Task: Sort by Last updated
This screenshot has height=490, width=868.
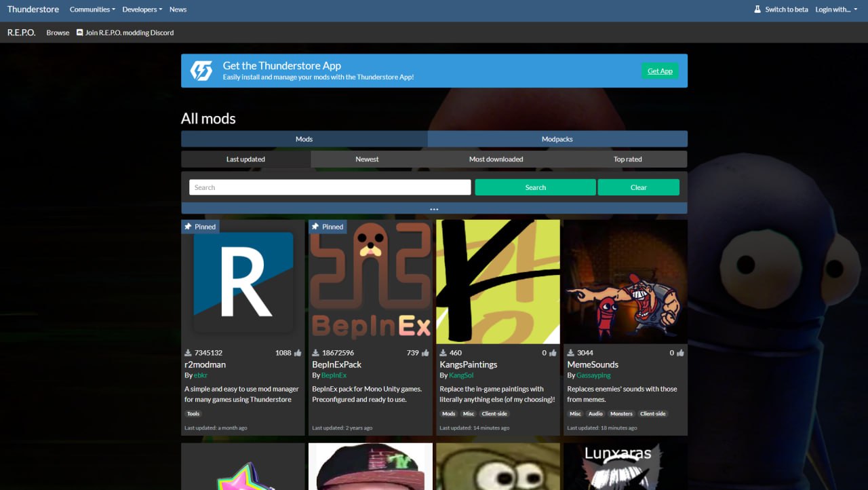Action: [x=245, y=159]
